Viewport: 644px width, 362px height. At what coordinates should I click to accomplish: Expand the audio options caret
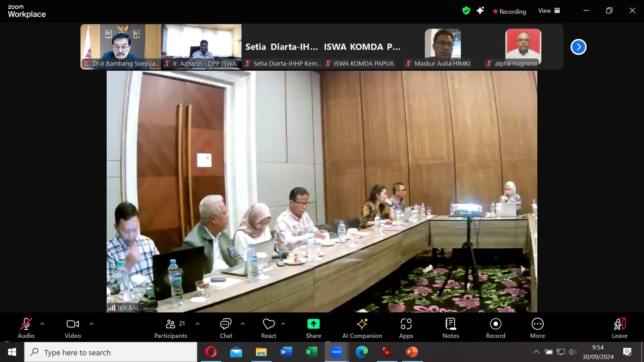coord(42,324)
